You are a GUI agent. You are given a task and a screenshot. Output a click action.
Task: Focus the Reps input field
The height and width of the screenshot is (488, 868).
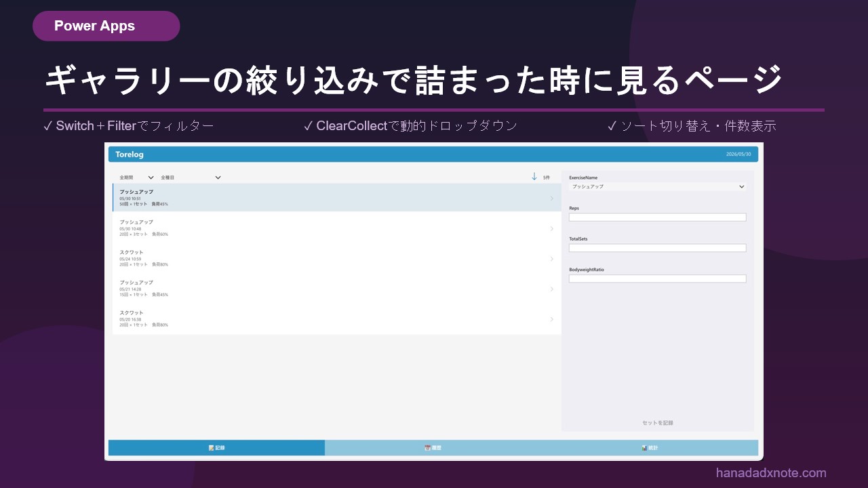click(658, 218)
